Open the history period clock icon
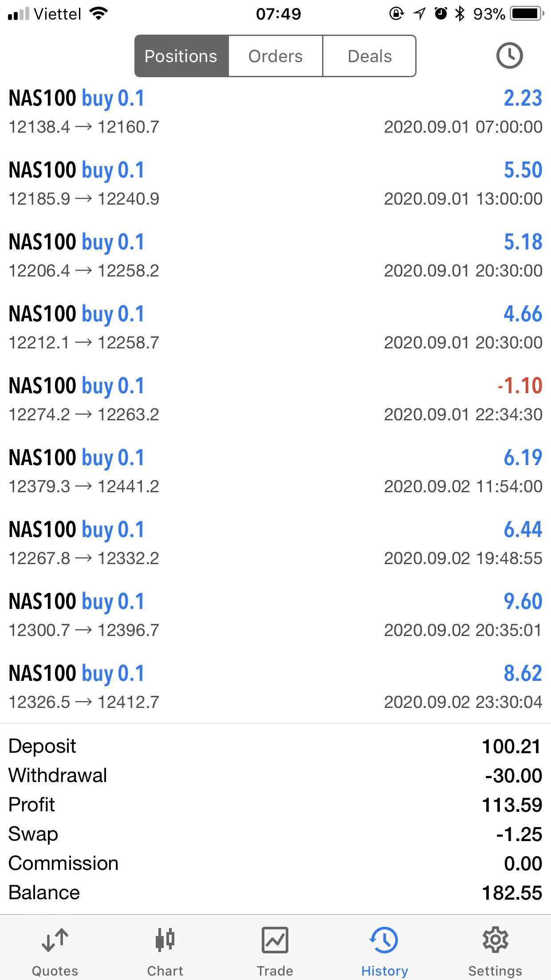 pyautogui.click(x=509, y=56)
